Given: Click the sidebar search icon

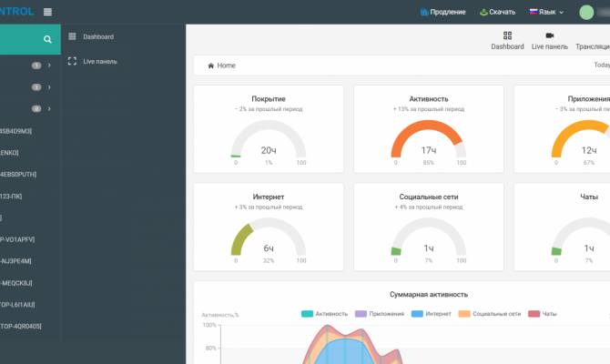Looking at the screenshot, I should [x=47, y=39].
